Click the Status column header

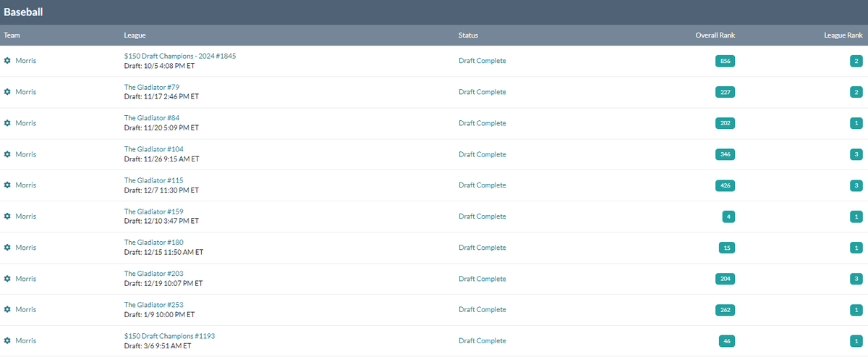pyautogui.click(x=468, y=35)
